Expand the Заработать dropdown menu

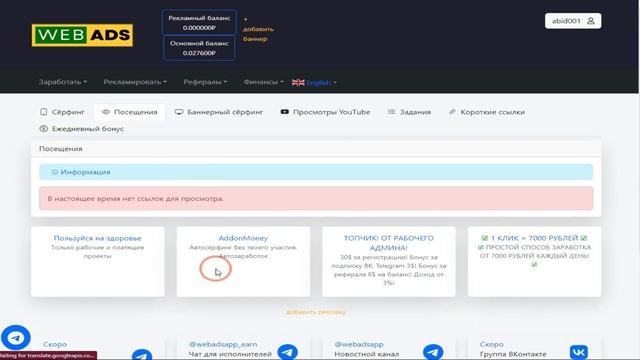[x=63, y=82]
